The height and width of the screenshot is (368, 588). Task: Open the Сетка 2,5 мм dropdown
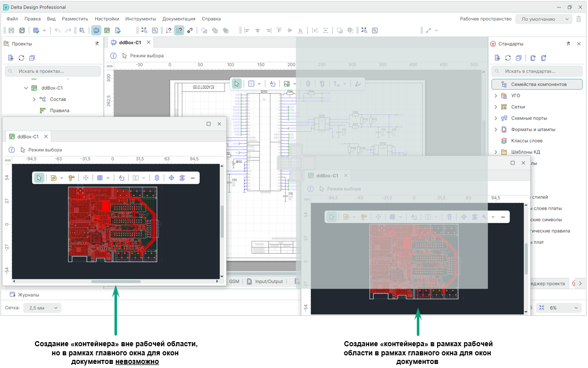42,308
